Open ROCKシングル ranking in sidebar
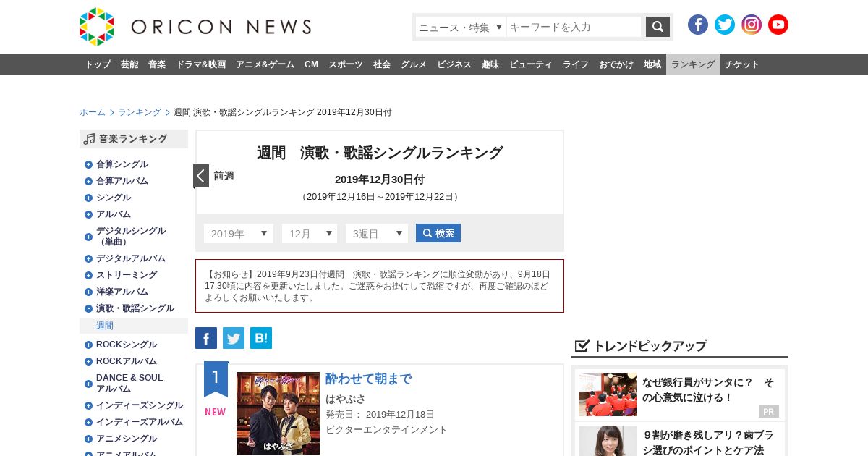The height and width of the screenshot is (456, 868). point(127,345)
